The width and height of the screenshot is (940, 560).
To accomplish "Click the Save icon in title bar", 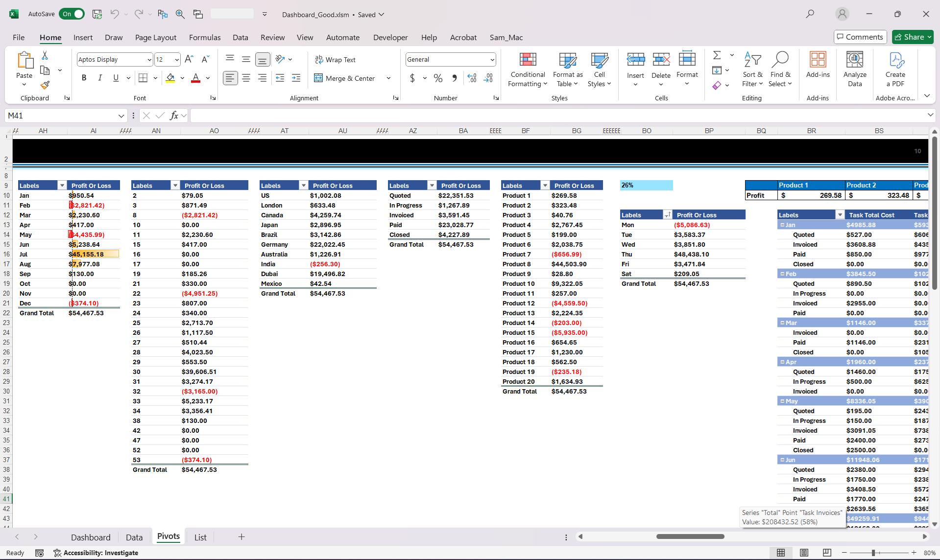I will [97, 14].
